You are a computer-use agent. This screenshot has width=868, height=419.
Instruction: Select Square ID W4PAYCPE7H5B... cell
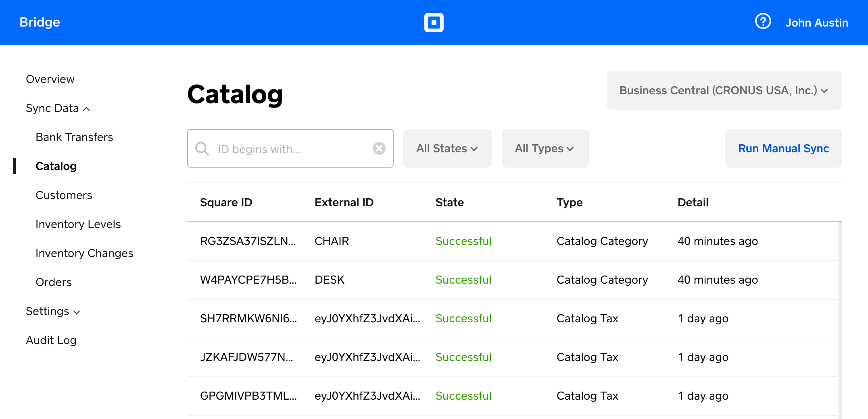pos(248,280)
